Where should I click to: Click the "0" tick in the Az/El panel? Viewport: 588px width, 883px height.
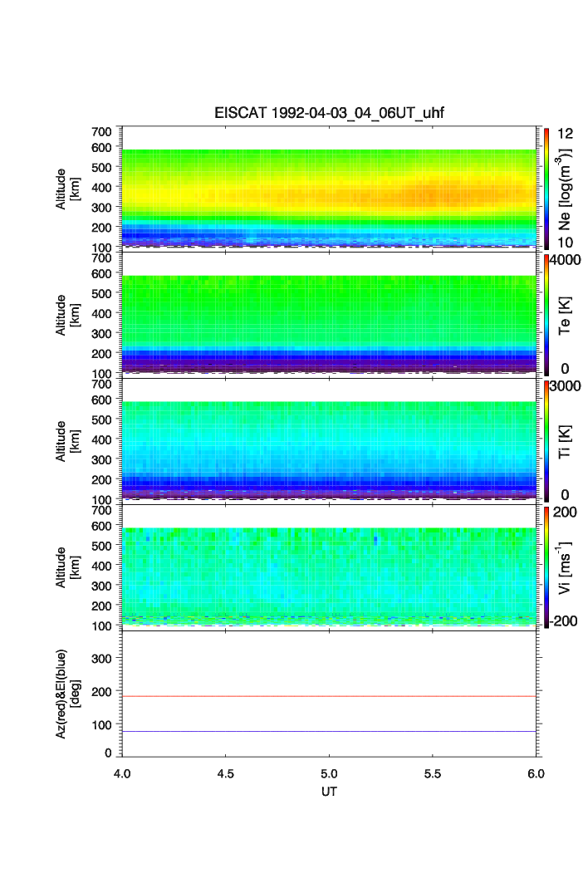(x=108, y=753)
